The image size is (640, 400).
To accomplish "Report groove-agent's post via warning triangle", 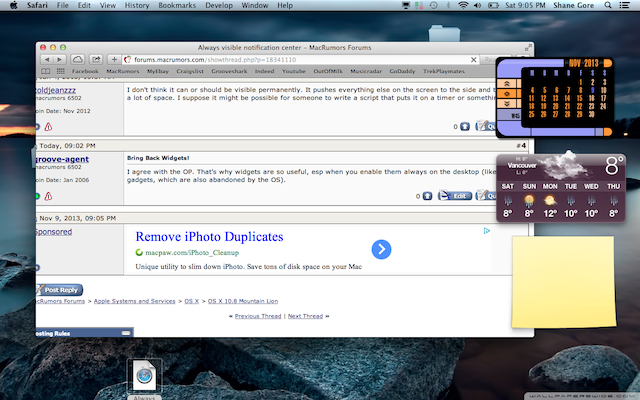I will [x=48, y=196].
